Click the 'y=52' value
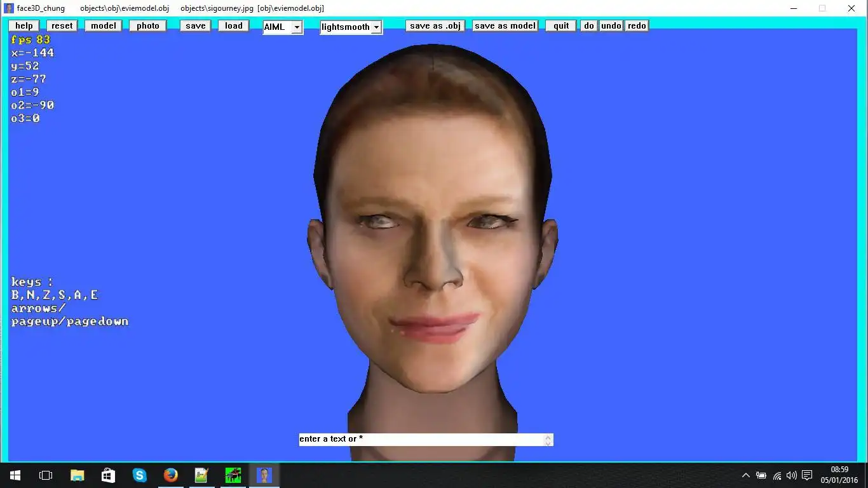 click(x=25, y=66)
